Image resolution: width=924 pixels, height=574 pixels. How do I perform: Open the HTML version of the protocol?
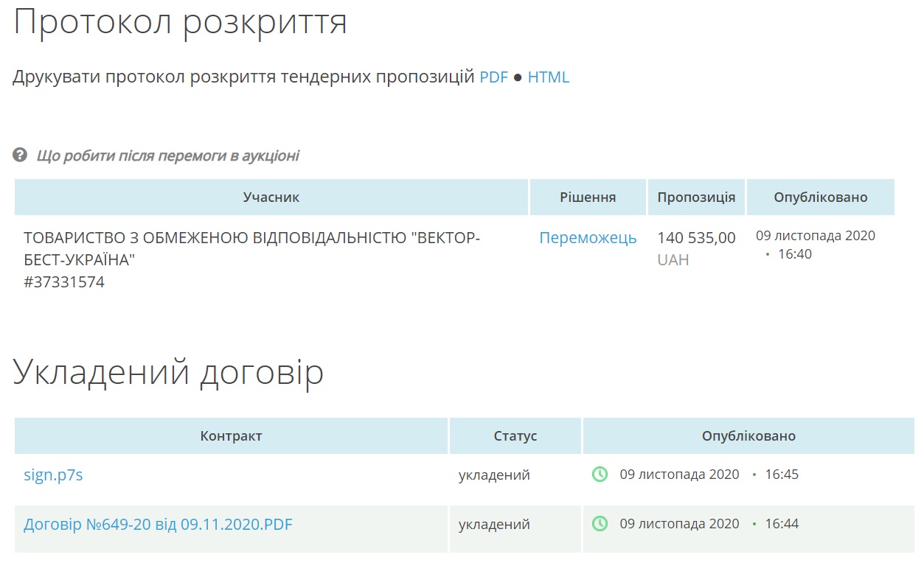click(x=548, y=77)
